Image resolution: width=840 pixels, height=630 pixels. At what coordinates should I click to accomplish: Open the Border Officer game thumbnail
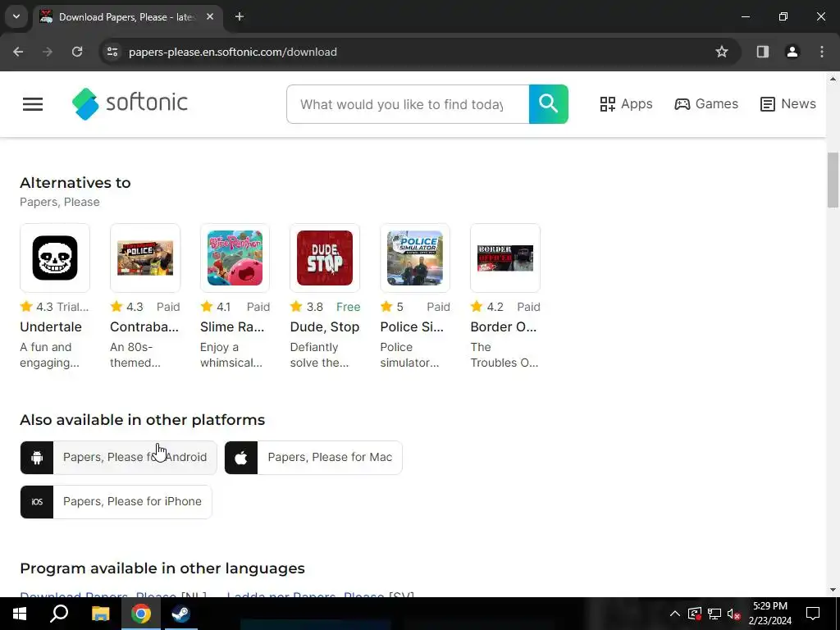click(505, 258)
